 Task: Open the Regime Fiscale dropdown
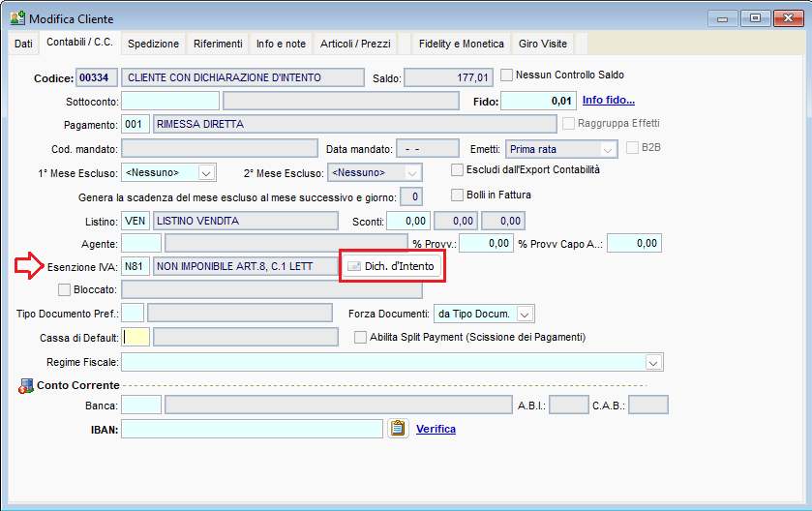(x=653, y=362)
